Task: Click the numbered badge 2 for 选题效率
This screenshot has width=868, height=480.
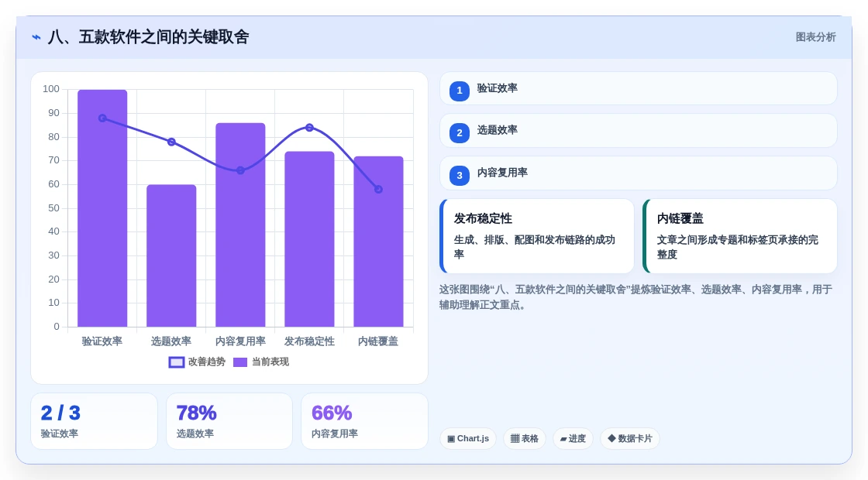Action: coord(460,132)
